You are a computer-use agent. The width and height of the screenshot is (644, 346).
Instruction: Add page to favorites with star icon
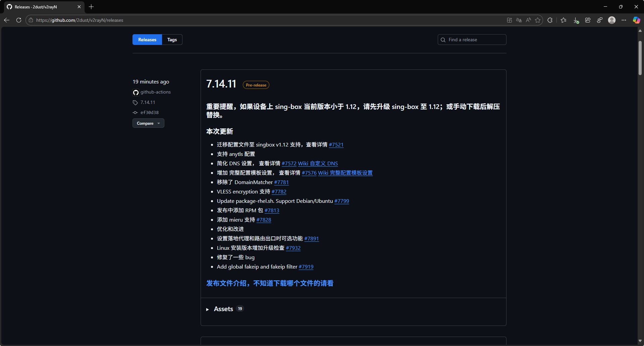pos(538,20)
